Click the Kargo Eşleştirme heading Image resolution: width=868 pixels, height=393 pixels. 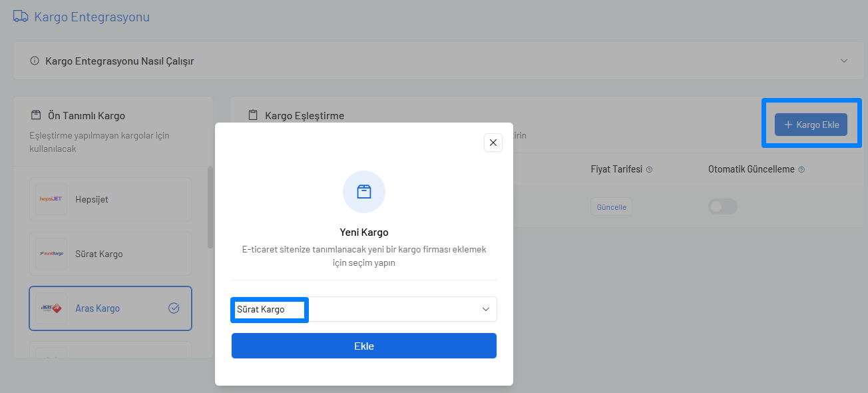(x=305, y=116)
